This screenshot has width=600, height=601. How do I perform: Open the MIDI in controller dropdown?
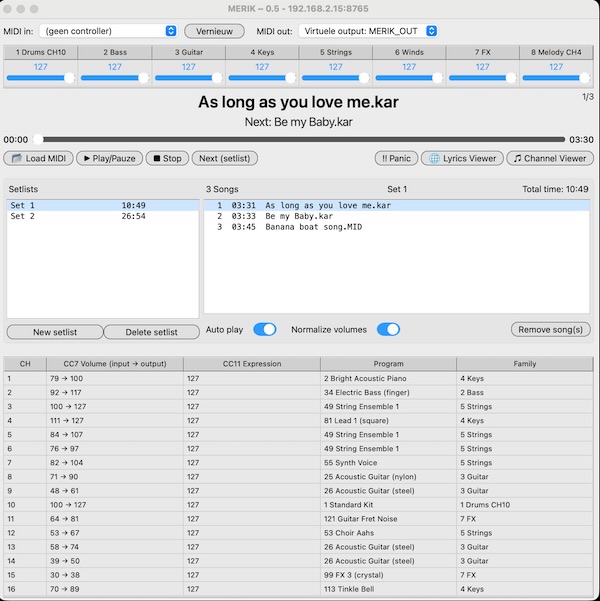coord(109,31)
